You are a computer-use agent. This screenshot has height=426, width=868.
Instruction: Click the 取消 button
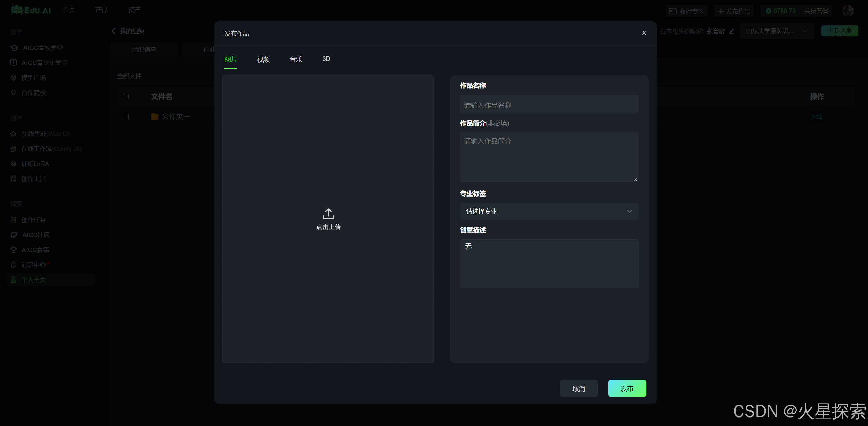tap(579, 388)
